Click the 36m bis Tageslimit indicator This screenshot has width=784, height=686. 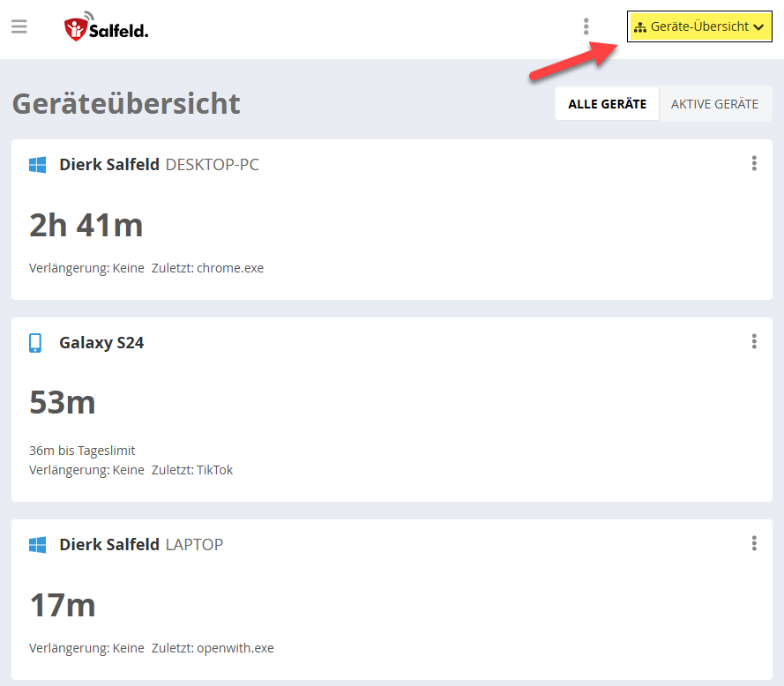[81, 450]
